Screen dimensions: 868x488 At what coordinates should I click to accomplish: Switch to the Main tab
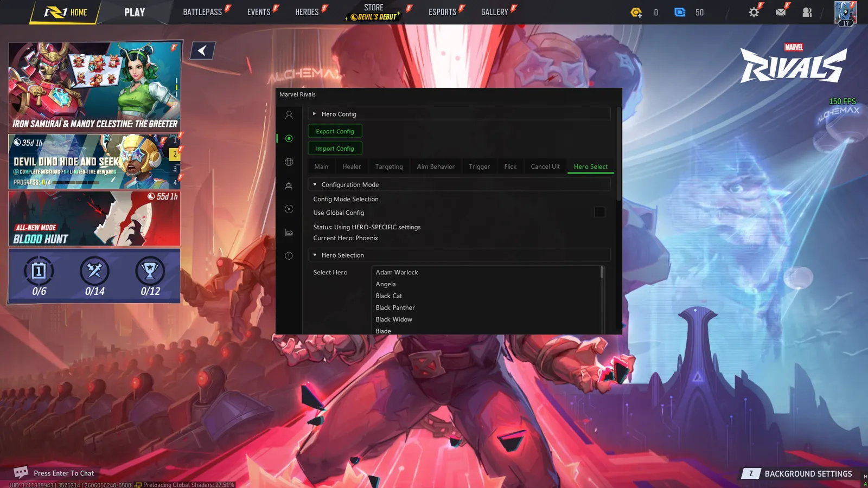[321, 166]
